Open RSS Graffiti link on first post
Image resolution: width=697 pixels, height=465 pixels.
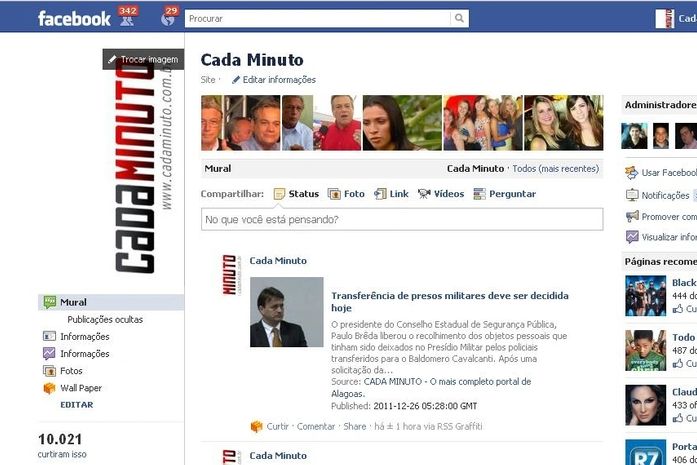tap(459, 426)
